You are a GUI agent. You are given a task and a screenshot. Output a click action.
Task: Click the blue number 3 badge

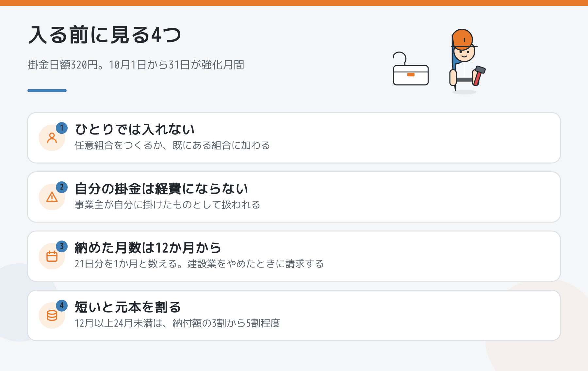62,246
